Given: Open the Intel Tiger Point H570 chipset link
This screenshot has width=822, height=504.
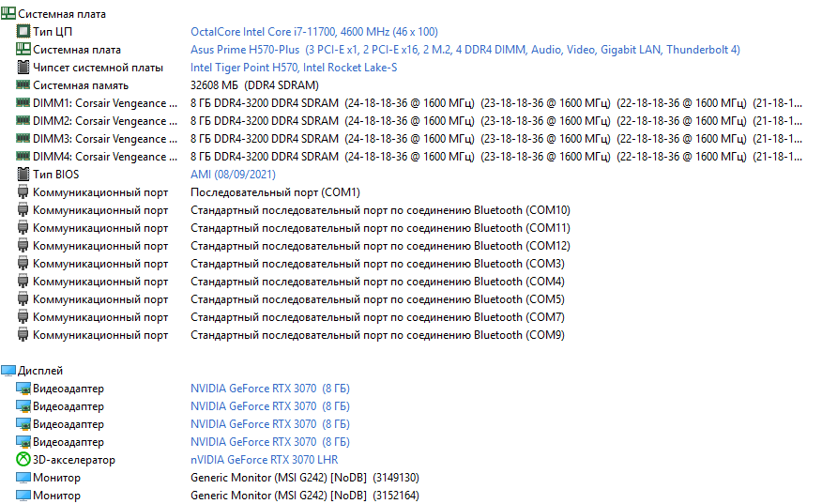Looking at the screenshot, I should tap(294, 68).
